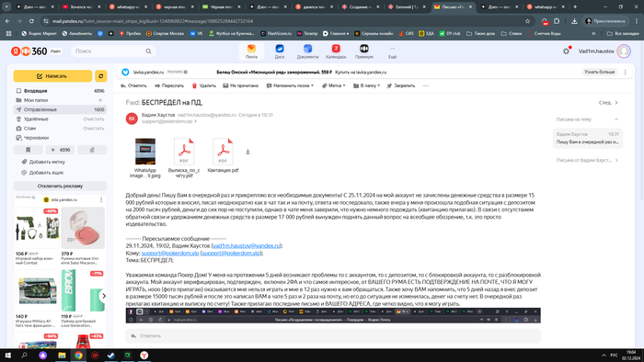Open new browser tab
The width and height of the screenshot is (644, 362).
[575, 6]
